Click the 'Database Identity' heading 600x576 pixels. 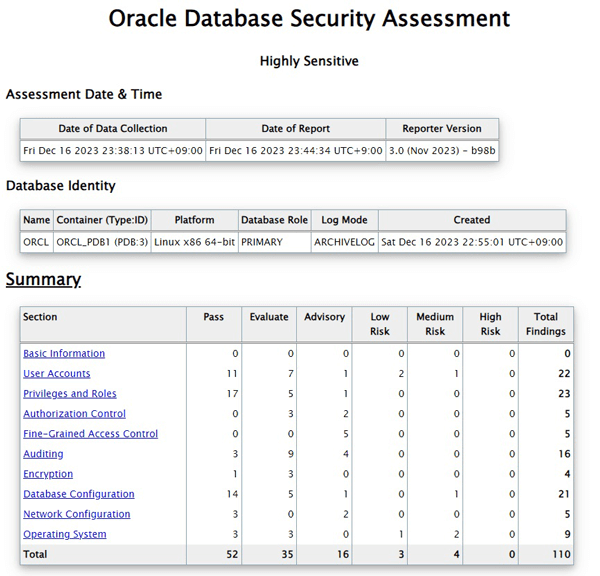(x=60, y=186)
